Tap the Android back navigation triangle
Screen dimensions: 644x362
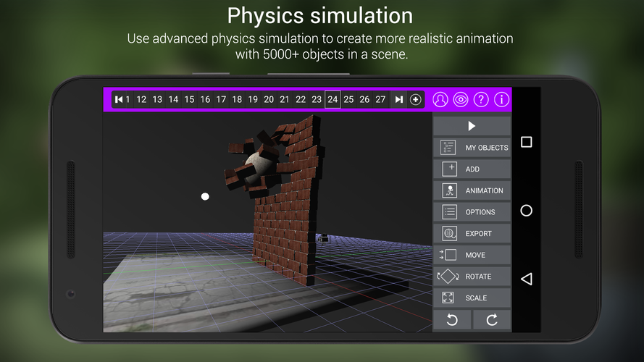[x=526, y=279]
